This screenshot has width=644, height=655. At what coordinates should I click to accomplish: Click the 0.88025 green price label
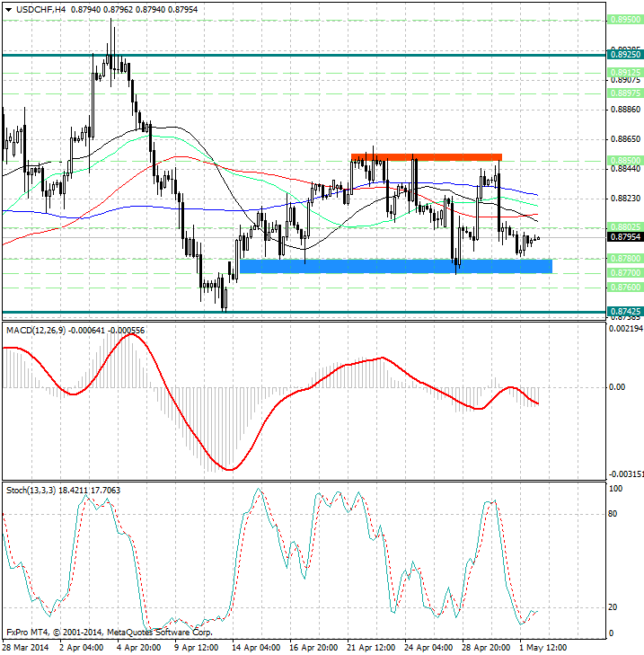click(x=625, y=226)
